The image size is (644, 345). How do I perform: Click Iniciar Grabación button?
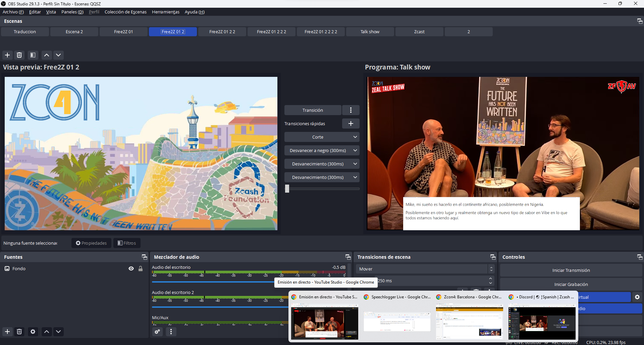point(571,285)
